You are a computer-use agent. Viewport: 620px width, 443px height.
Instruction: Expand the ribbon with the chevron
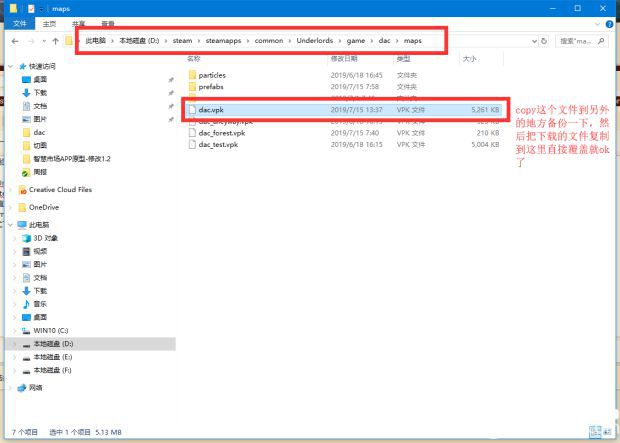[597, 24]
